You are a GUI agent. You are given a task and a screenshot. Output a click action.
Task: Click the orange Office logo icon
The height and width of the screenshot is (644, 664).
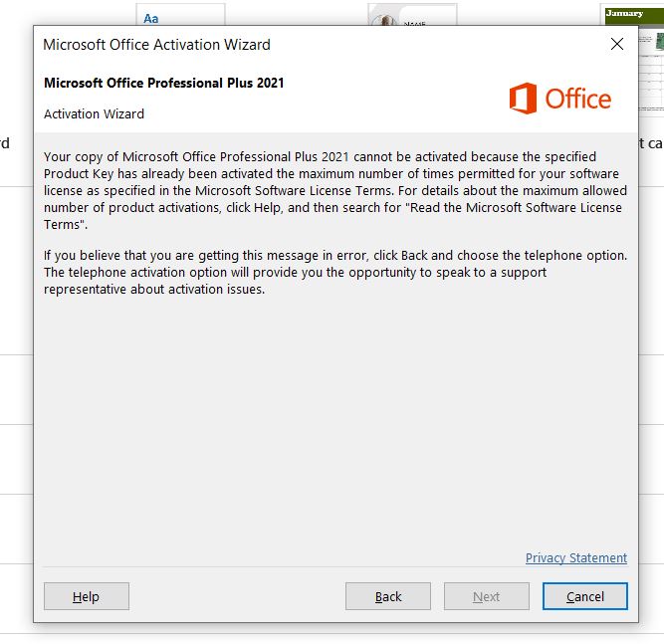click(522, 99)
